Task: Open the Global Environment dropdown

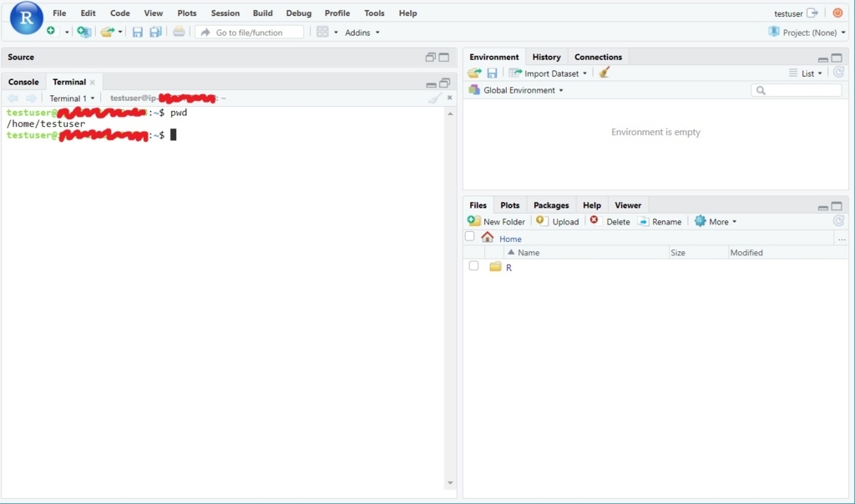Action: coord(516,90)
